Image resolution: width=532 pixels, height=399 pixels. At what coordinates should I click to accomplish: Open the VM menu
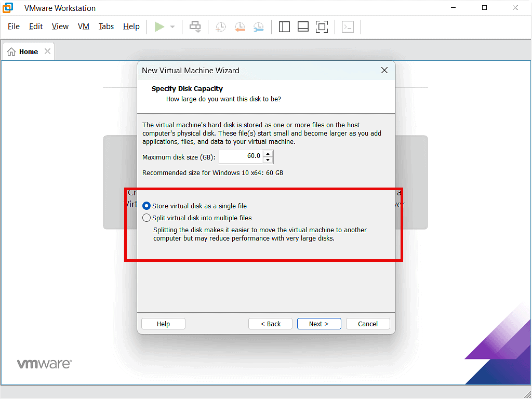tap(84, 26)
